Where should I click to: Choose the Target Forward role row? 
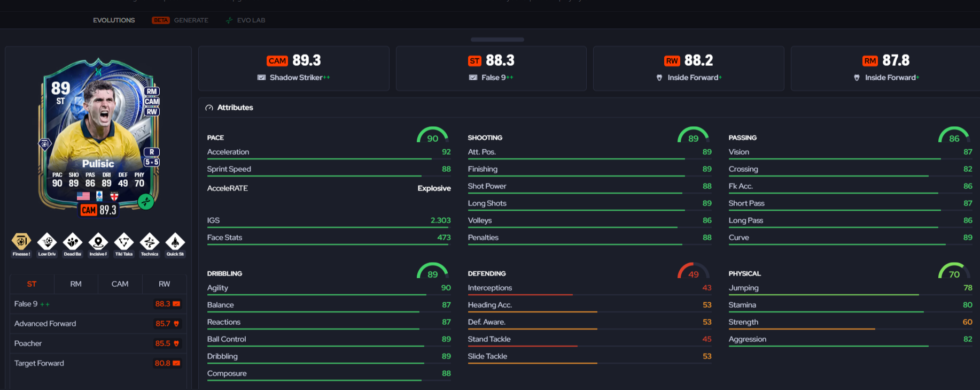tap(98, 363)
